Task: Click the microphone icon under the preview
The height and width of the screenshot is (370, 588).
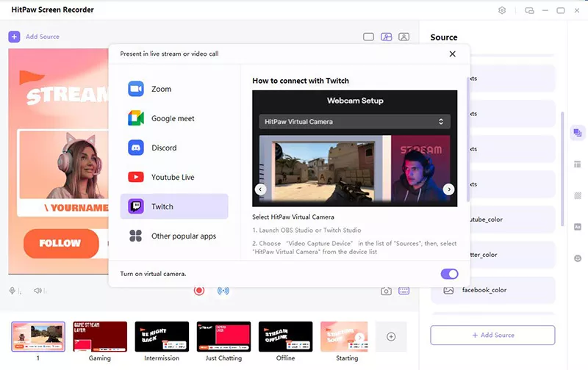Action: [12, 291]
